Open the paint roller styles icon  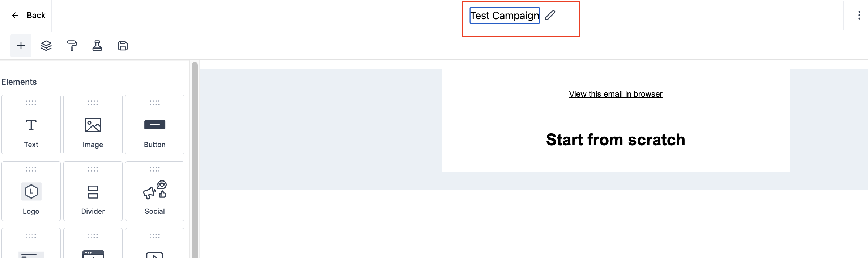coord(72,46)
